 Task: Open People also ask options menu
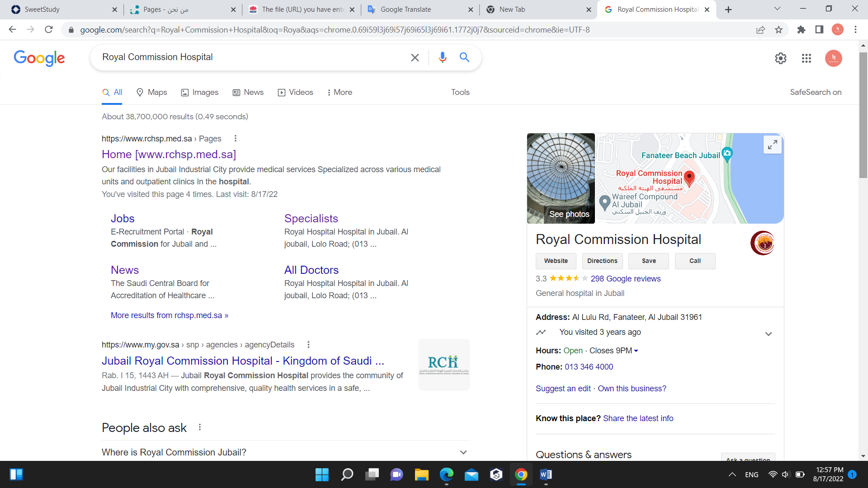(200, 427)
